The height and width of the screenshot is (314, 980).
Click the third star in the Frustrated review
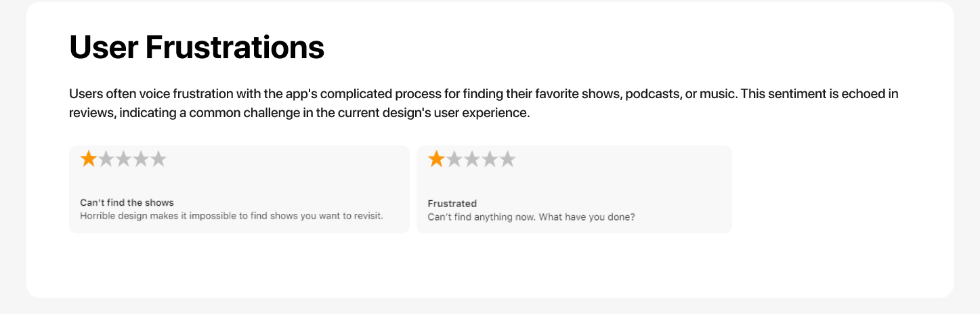[x=472, y=160]
